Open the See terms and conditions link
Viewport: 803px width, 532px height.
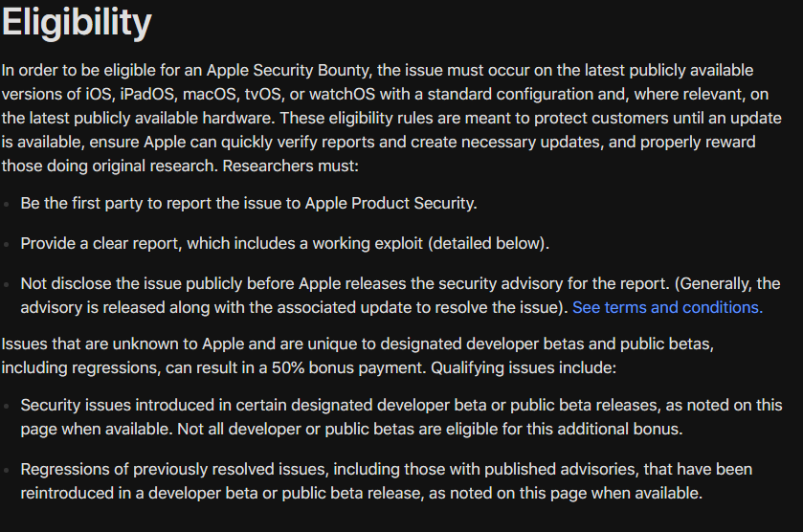(x=667, y=307)
